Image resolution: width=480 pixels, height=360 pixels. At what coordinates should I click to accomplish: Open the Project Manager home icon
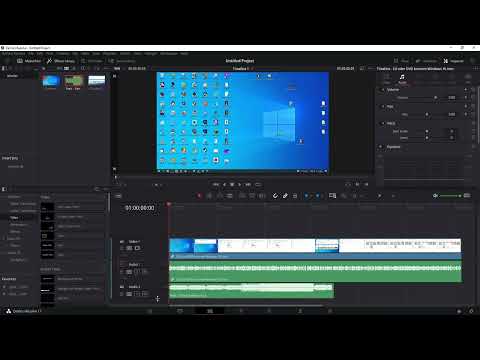[x=459, y=311]
